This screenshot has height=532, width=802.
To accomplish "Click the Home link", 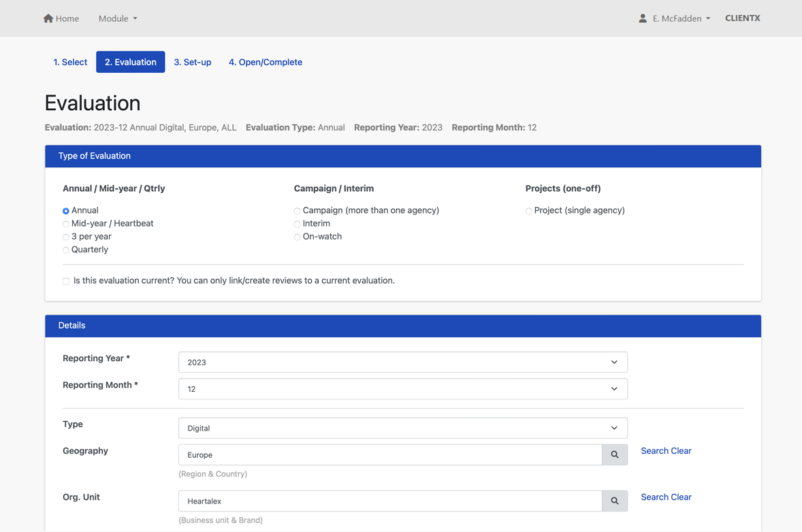I will tap(61, 18).
